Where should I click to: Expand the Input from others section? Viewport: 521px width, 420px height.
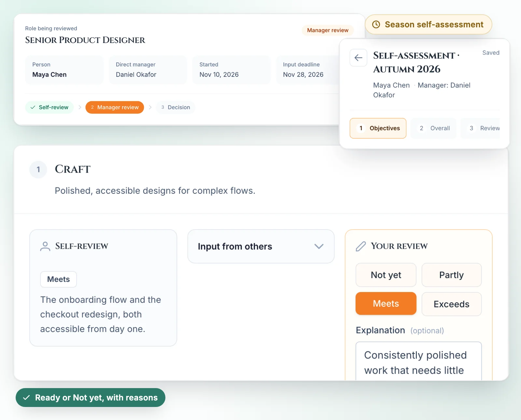click(x=261, y=246)
